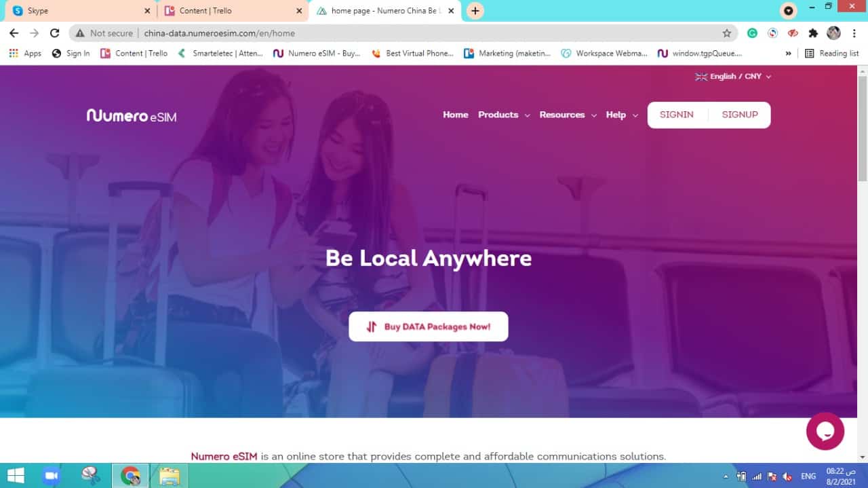Open the Help dropdown menu
This screenshot has height=488, width=868.
click(621, 115)
